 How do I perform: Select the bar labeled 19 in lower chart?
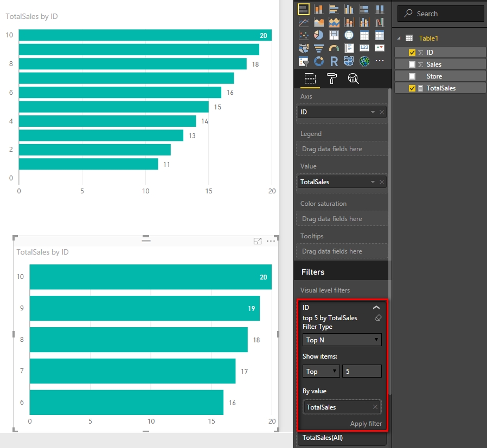tap(144, 308)
